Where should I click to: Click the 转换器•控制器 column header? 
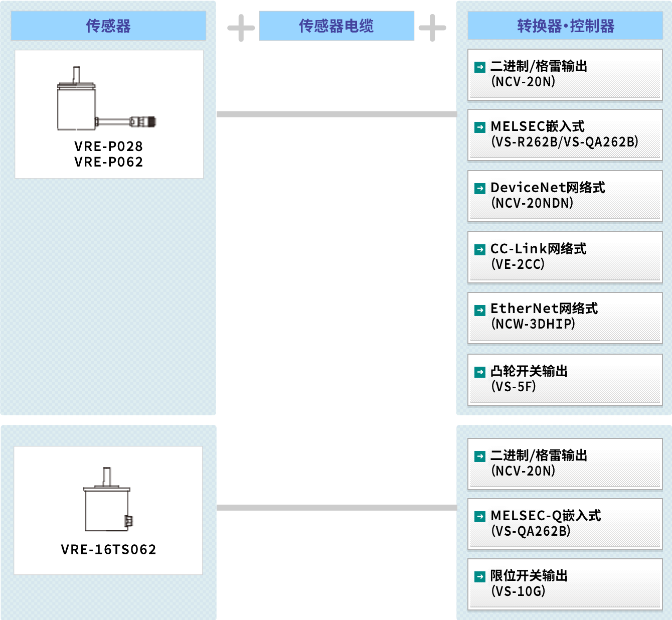565,26
